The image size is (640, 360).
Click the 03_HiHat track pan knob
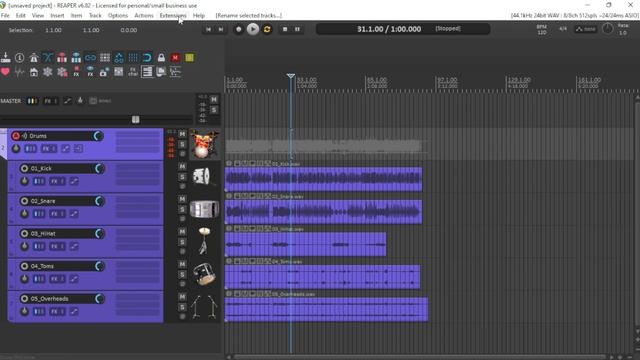coord(100,233)
